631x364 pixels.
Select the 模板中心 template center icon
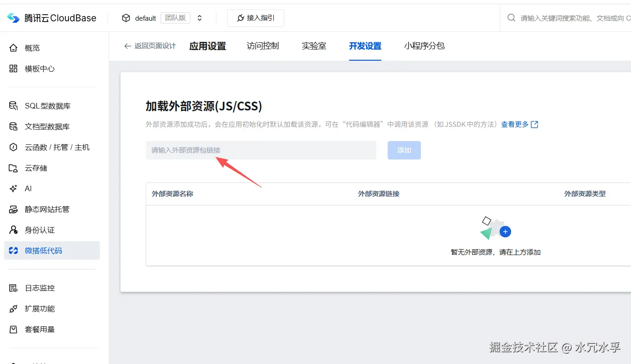click(12, 68)
